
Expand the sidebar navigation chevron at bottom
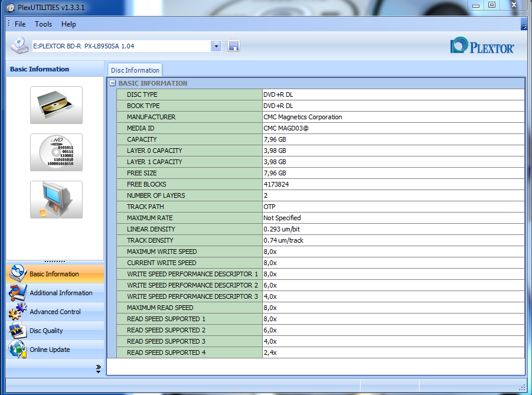pos(98,369)
